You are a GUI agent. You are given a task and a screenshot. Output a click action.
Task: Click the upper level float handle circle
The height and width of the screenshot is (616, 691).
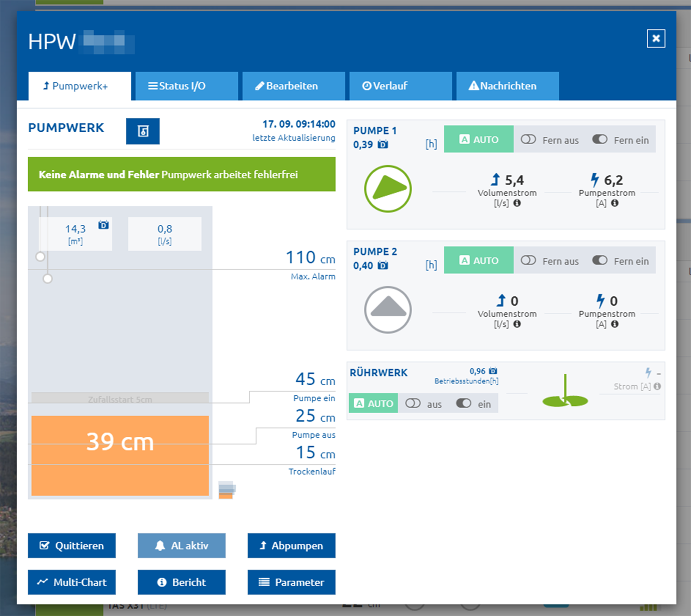[x=40, y=257]
